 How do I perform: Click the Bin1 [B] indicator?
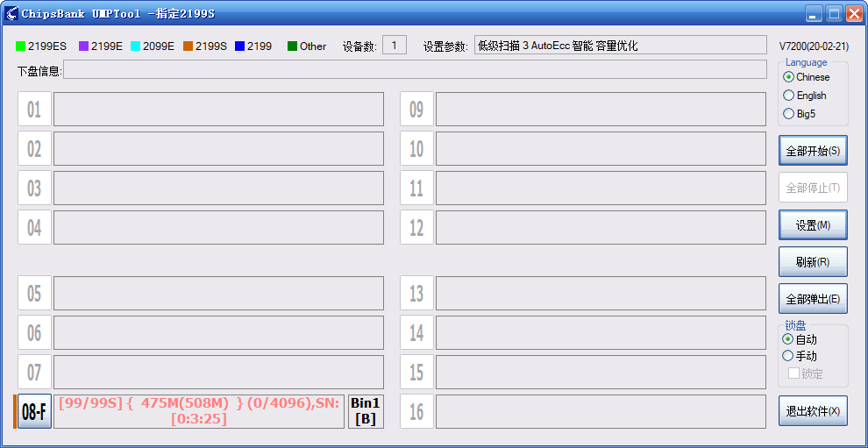click(x=366, y=411)
